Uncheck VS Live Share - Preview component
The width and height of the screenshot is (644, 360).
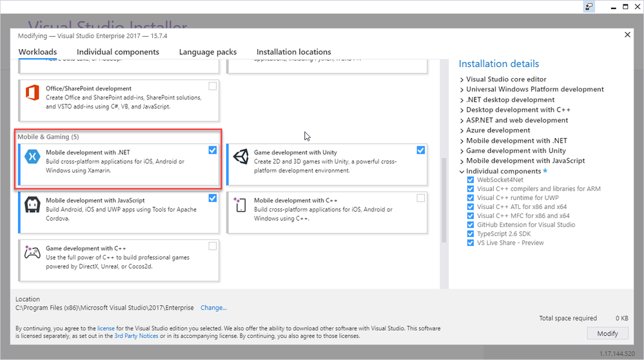[x=470, y=243]
